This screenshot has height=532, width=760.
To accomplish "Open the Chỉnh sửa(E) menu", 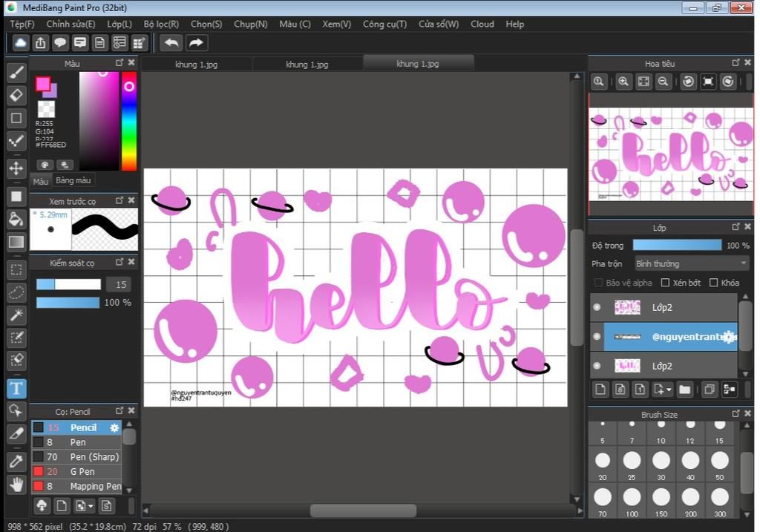I will point(71,24).
